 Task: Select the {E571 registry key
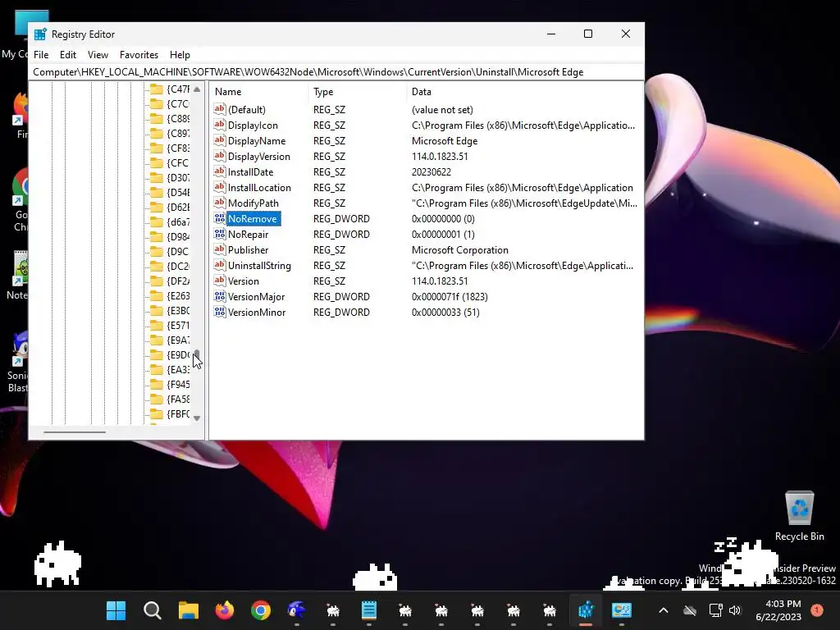click(178, 325)
